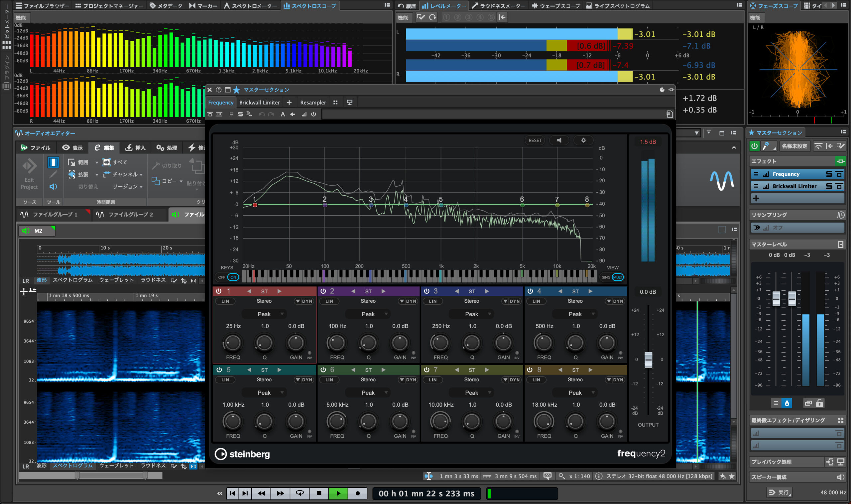The height and width of the screenshot is (504, 851).
Task: Toggle master section power button
Action: pyautogui.click(x=754, y=146)
